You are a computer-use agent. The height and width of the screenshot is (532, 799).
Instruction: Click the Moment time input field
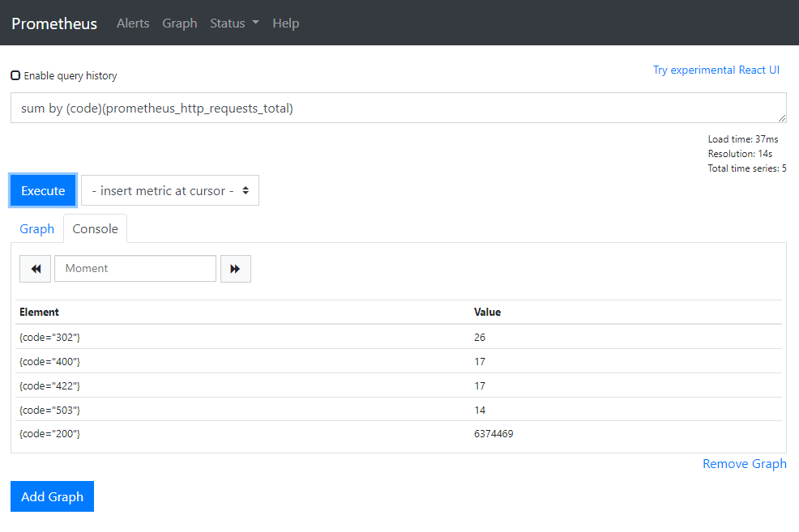coord(135,269)
